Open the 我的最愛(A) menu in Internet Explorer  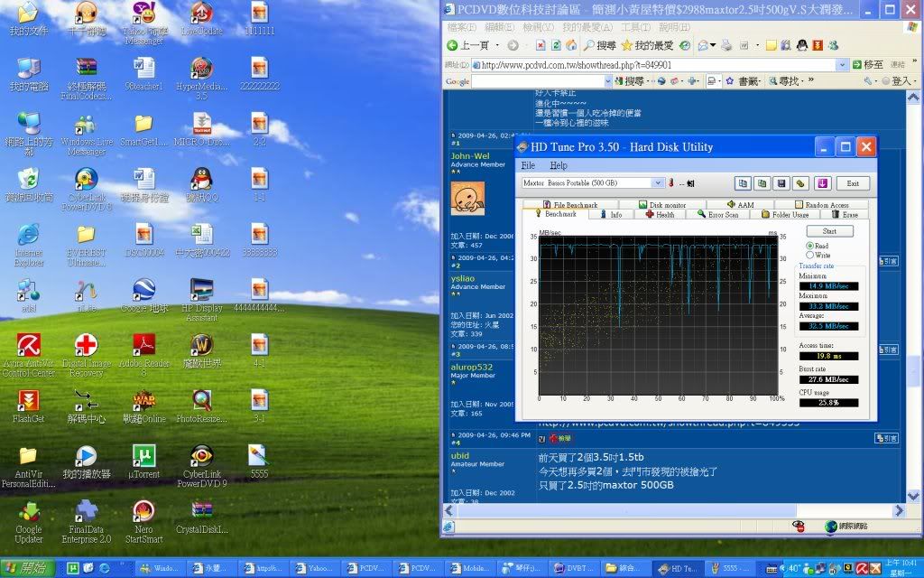(x=587, y=27)
